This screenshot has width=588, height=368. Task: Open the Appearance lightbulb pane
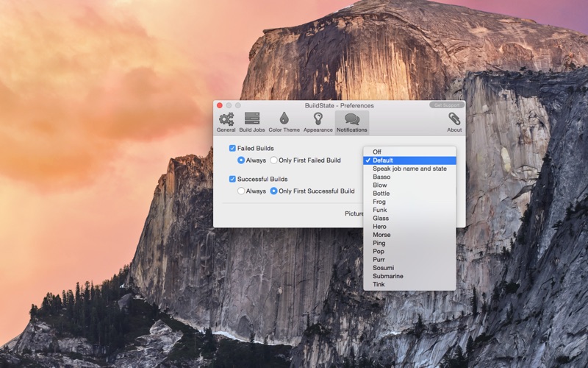318,121
